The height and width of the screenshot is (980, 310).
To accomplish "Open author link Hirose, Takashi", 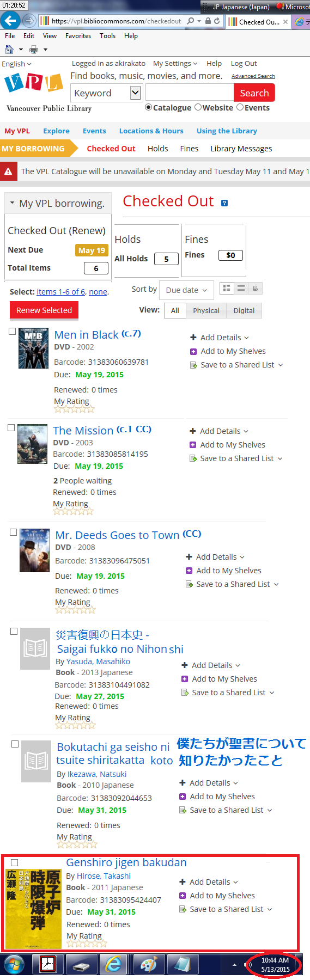I will pyautogui.click(x=104, y=876).
